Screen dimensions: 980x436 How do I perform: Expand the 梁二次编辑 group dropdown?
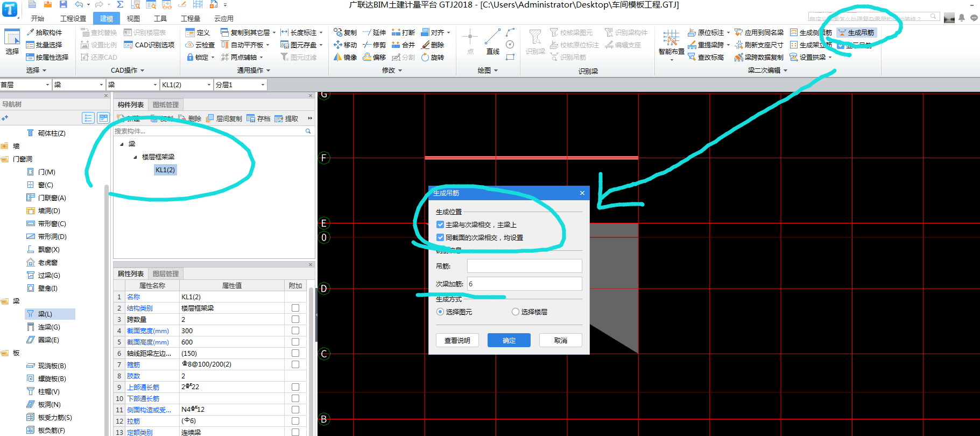click(785, 71)
